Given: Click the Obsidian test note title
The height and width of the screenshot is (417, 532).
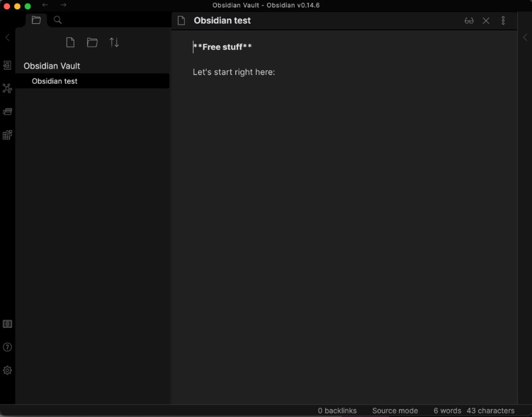Looking at the screenshot, I should [x=222, y=21].
